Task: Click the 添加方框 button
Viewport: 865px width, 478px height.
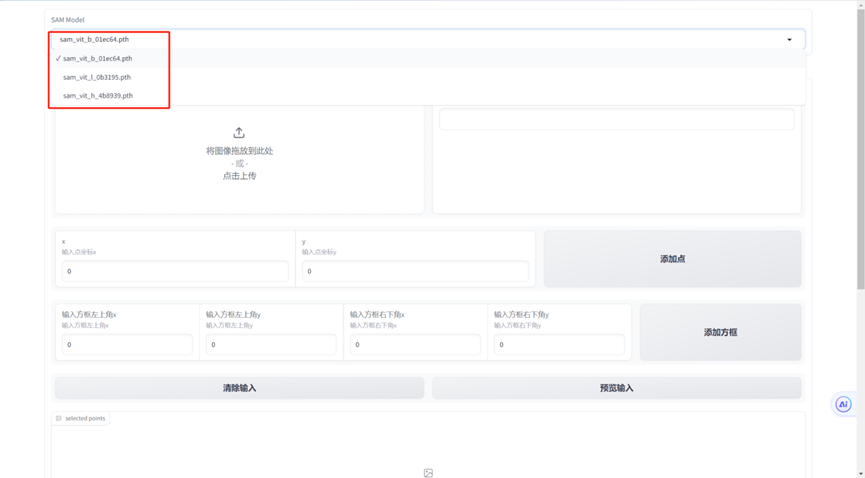Action: (720, 332)
